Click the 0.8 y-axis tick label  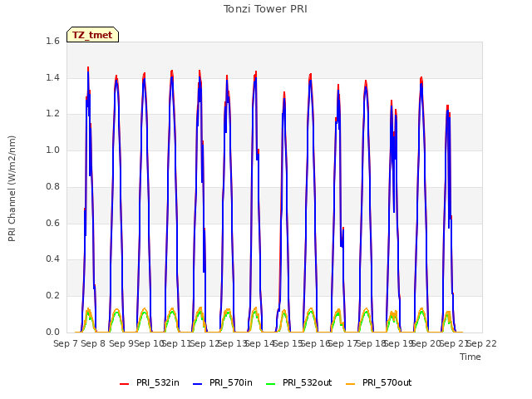tap(52, 186)
